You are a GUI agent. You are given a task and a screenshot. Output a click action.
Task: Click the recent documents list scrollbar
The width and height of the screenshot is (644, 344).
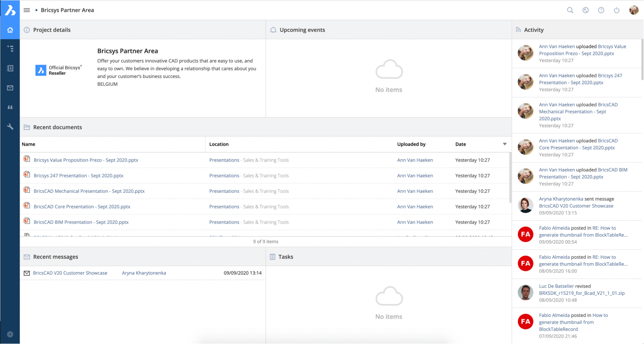[x=510, y=178]
